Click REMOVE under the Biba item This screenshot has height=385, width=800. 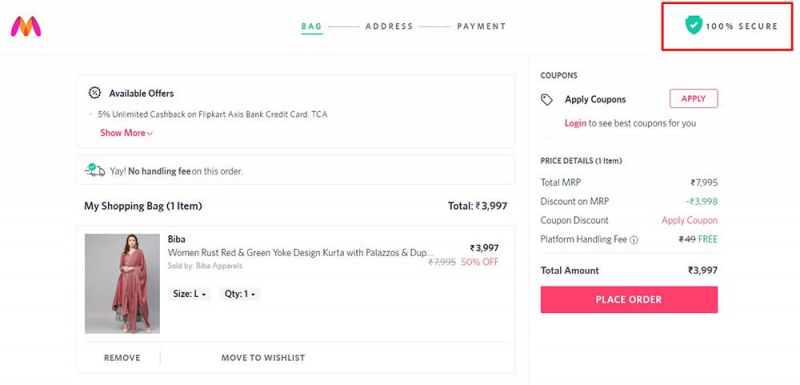pyautogui.click(x=122, y=358)
